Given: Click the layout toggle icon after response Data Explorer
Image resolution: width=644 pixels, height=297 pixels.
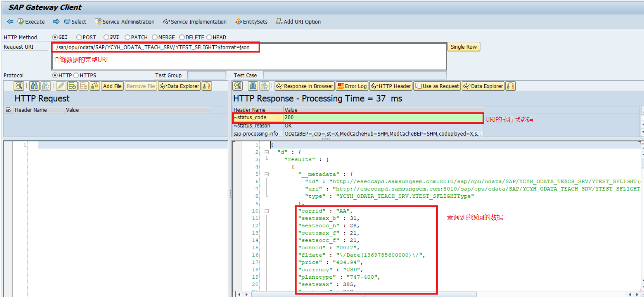Looking at the screenshot, I should pos(511,86).
